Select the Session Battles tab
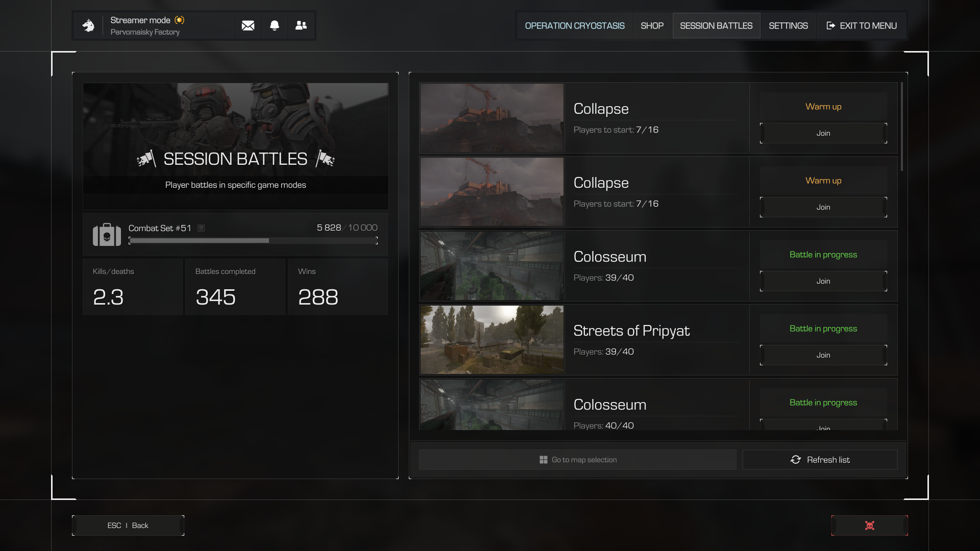 (x=716, y=26)
